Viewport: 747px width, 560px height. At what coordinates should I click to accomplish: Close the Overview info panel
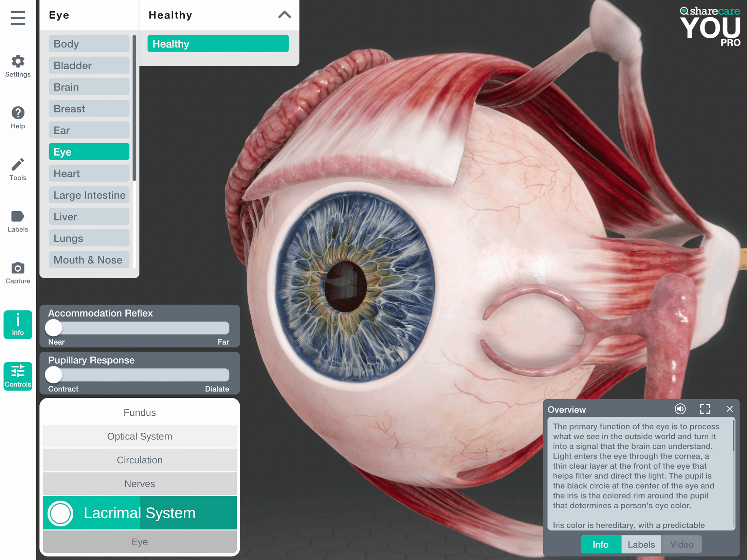729,409
